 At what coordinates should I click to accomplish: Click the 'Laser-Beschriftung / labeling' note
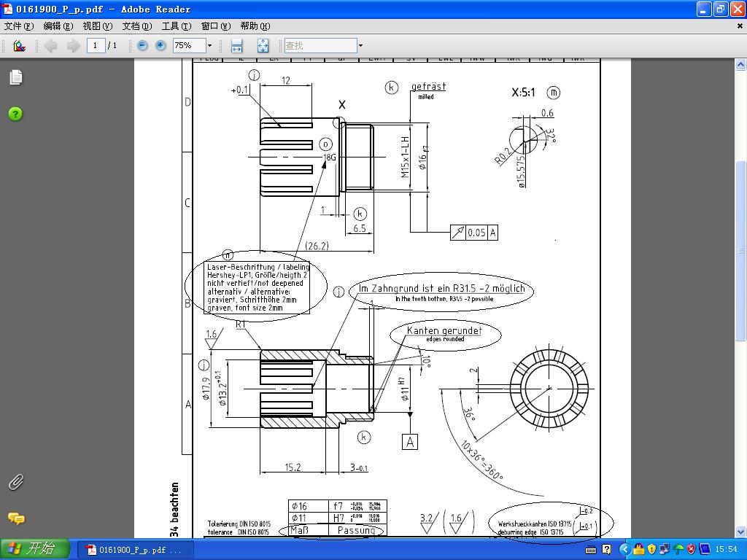pyautogui.click(x=258, y=267)
